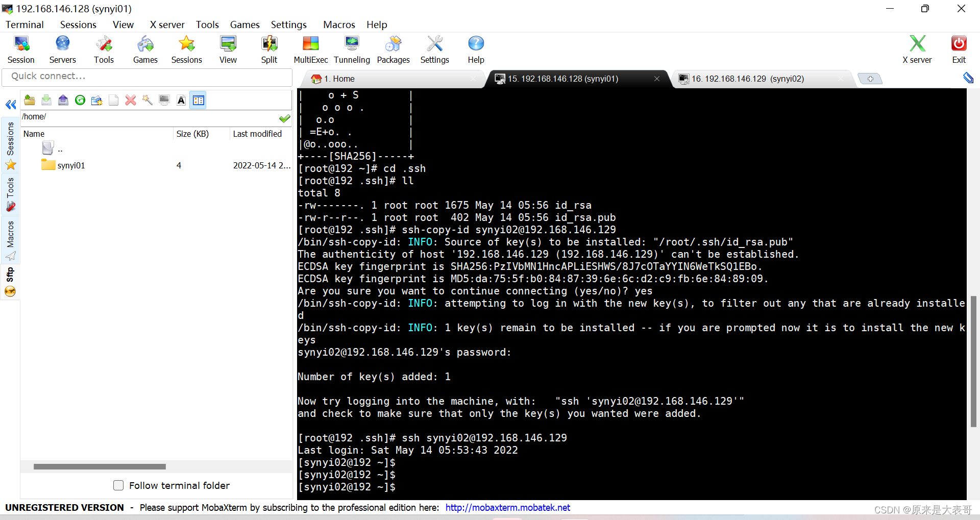Screen dimensions: 980x520
Task: Open the Tools toolbar icon
Action: tap(104, 49)
